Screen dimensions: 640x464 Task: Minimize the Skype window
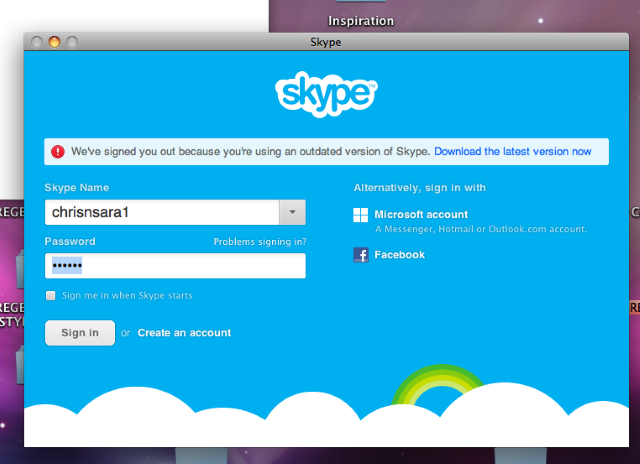(x=54, y=42)
